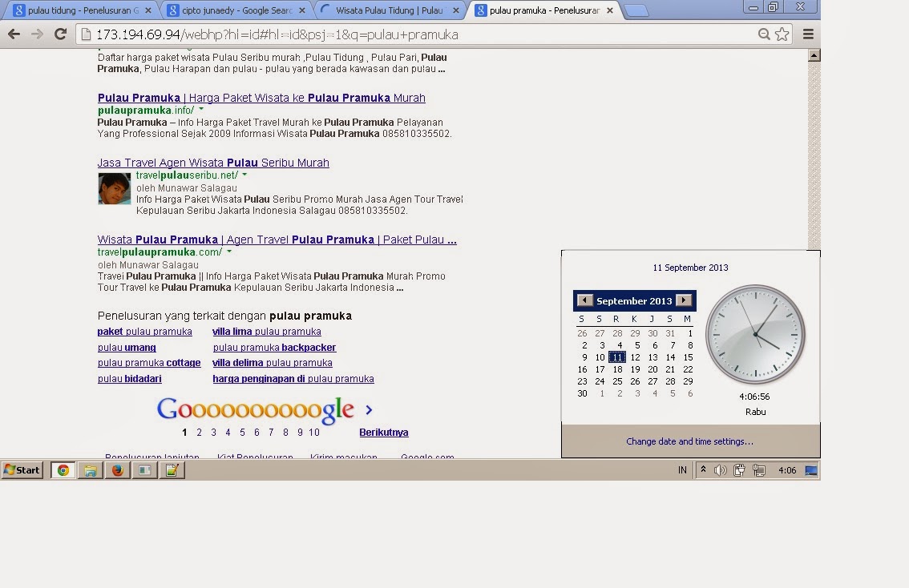909x588 pixels.
Task: Open Windows Explorer from the taskbar
Action: click(90, 470)
